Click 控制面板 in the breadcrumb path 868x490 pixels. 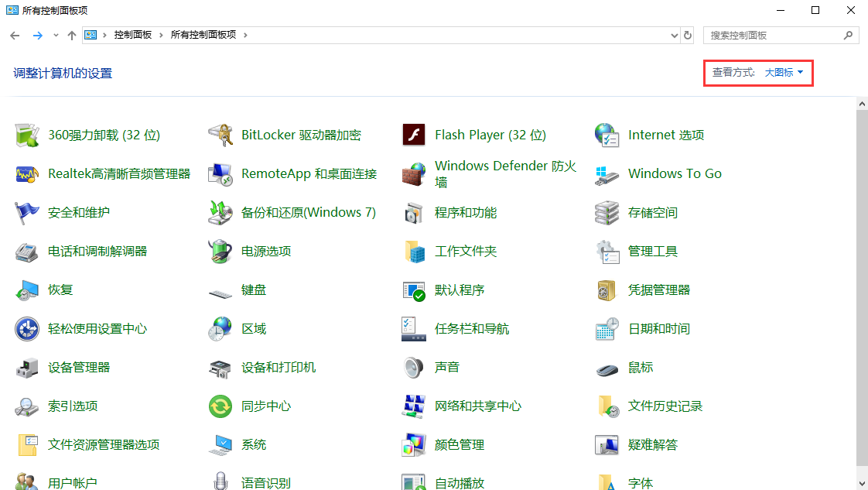[133, 35]
